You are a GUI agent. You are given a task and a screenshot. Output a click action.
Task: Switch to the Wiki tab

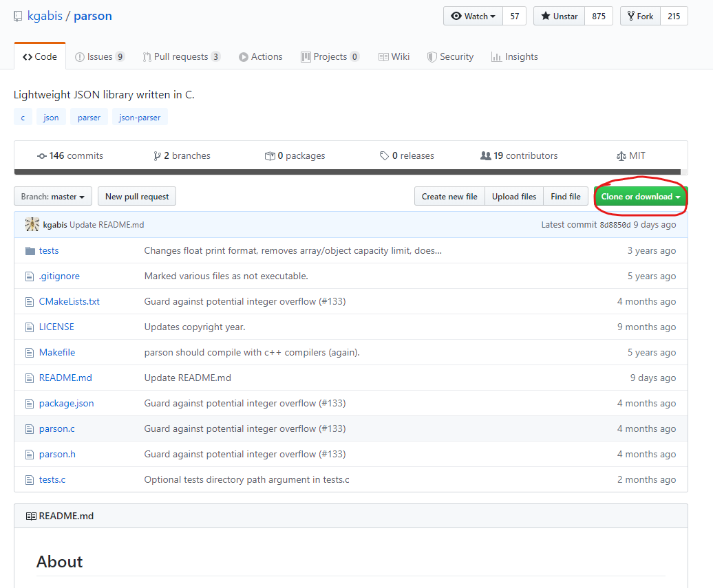(x=394, y=57)
